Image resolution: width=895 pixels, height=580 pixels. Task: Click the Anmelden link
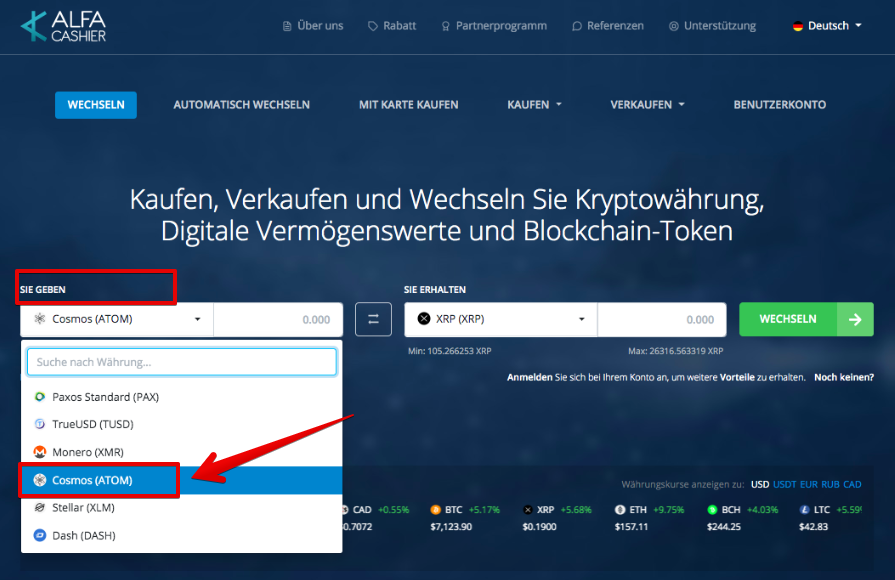tap(530, 377)
